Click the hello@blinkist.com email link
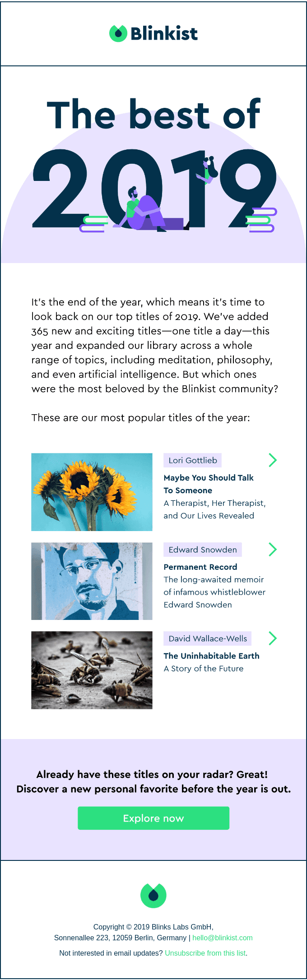Screen dimensions: 307x980 [223, 938]
